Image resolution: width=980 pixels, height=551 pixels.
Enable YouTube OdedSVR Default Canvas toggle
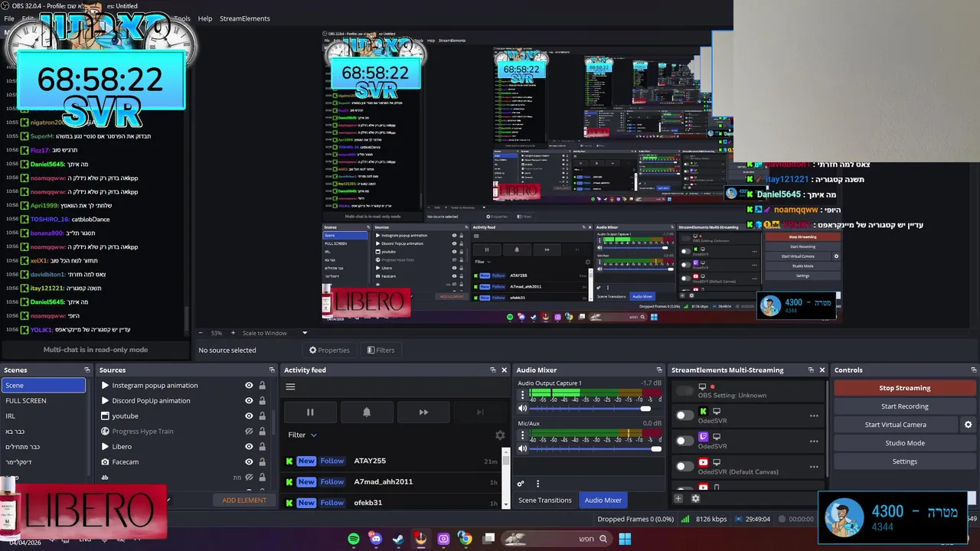click(x=684, y=466)
